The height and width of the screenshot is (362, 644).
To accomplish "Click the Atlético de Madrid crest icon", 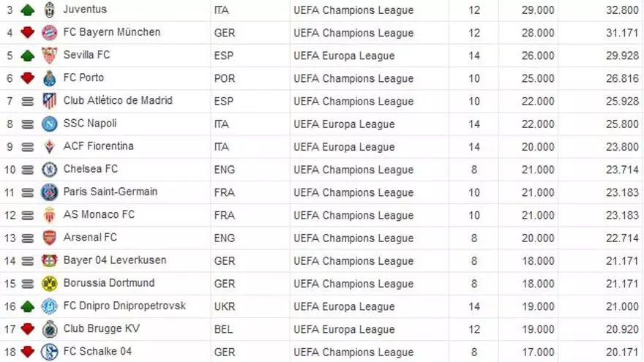I will click(x=49, y=101).
